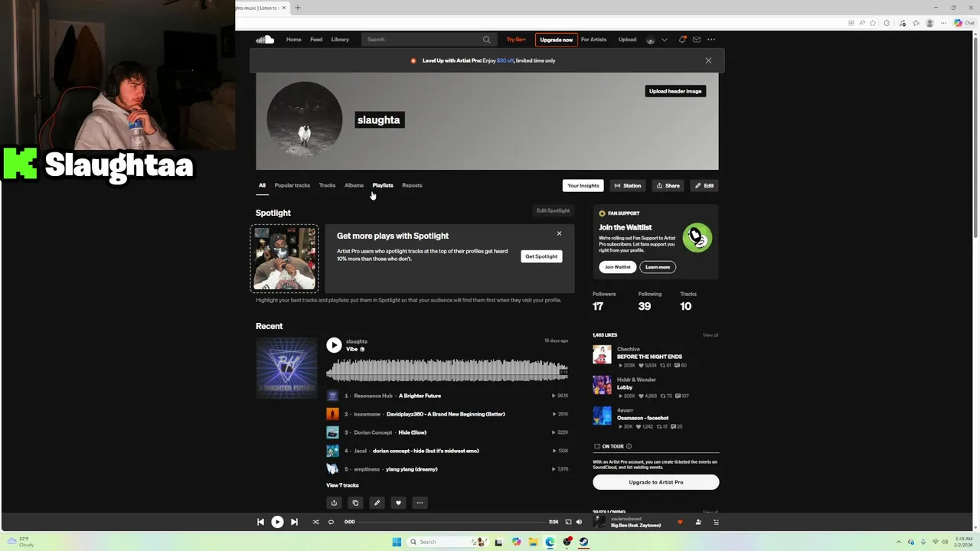Edit the Vibe playlist with pencil icon
This screenshot has width=980, height=551.
(377, 503)
